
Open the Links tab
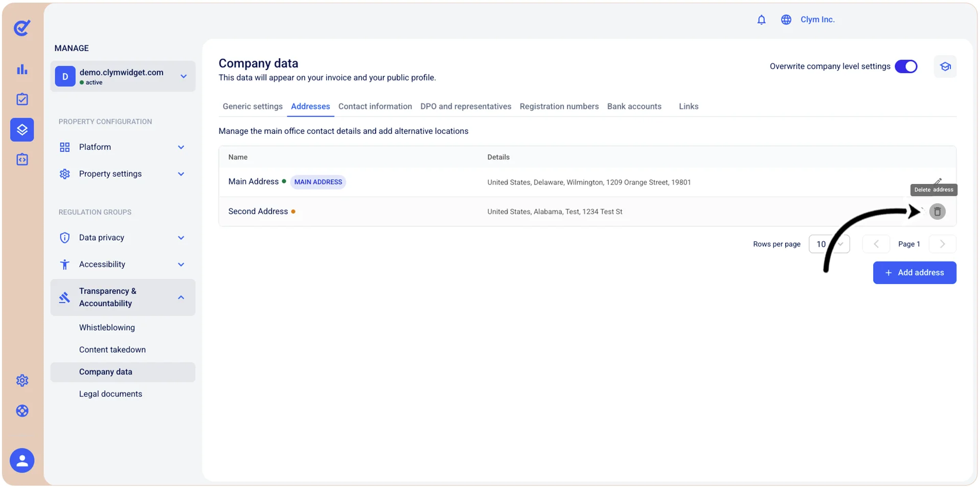[x=689, y=106]
